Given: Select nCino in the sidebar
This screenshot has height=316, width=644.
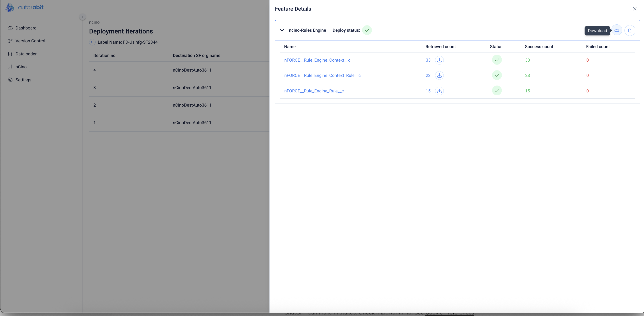Looking at the screenshot, I should click(21, 67).
